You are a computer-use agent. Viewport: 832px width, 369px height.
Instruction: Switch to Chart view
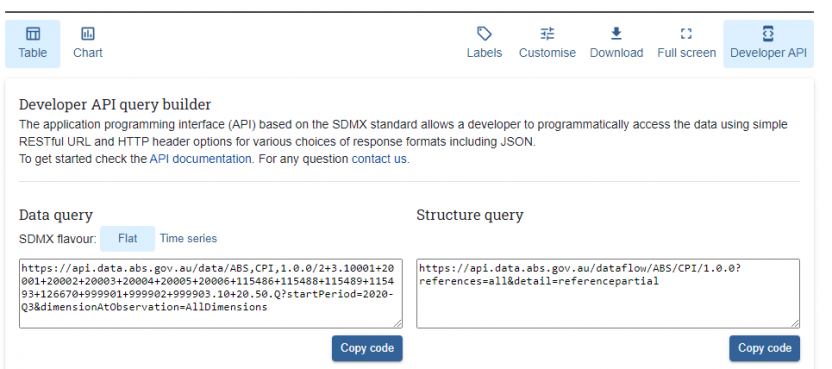point(88,44)
